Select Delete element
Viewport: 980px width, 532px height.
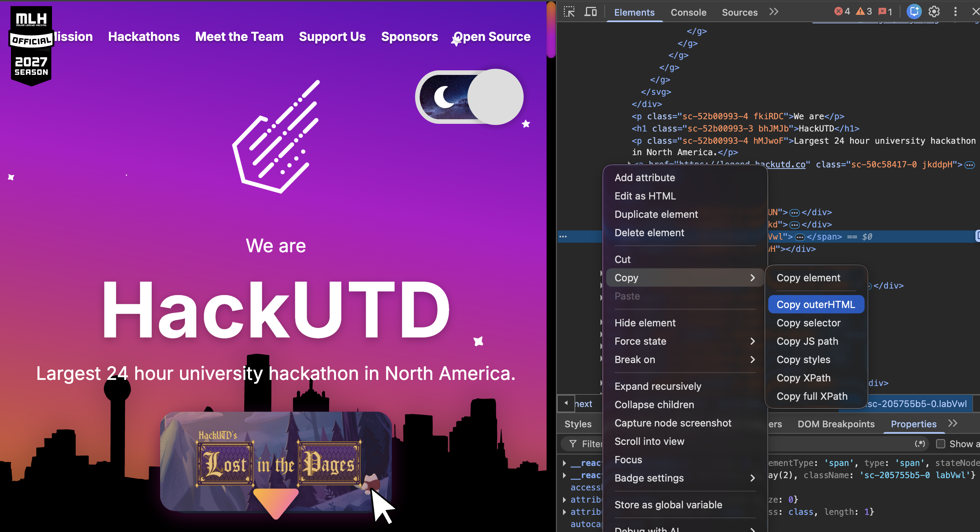pyautogui.click(x=685, y=232)
